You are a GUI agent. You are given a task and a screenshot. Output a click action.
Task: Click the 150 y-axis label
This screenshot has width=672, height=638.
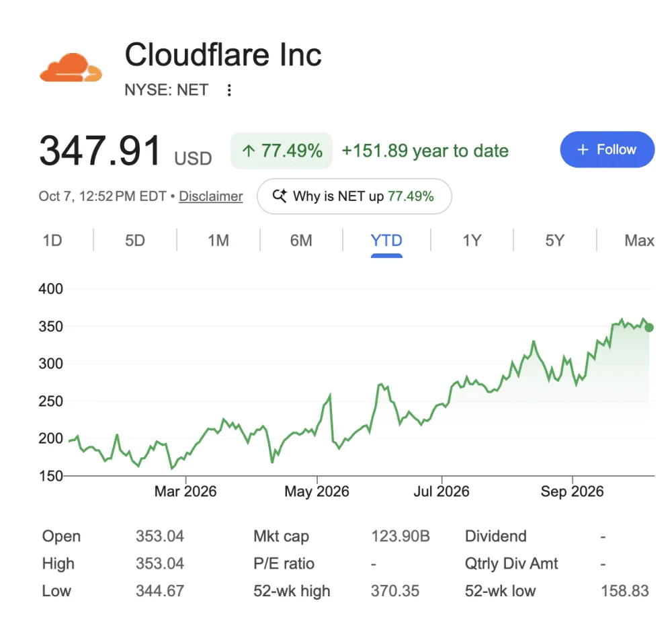pos(50,475)
